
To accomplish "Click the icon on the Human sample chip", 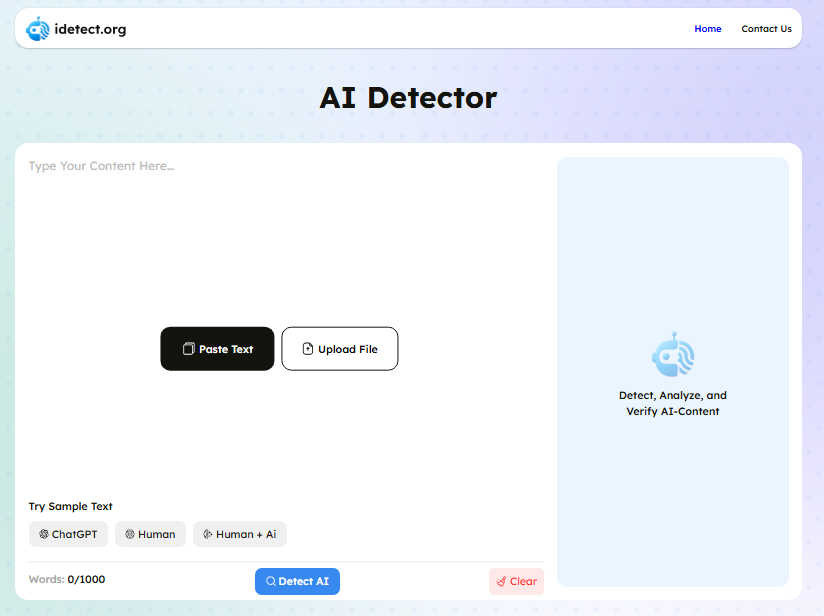I will 130,534.
